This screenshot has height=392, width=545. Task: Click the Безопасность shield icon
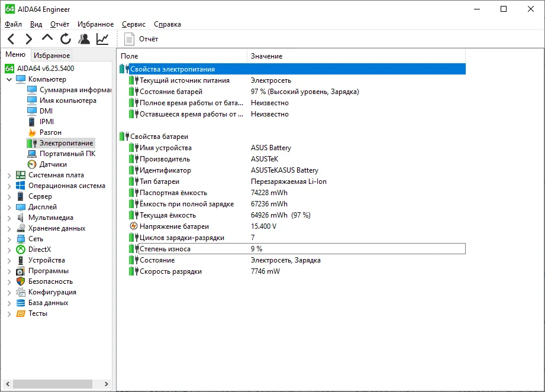point(21,281)
